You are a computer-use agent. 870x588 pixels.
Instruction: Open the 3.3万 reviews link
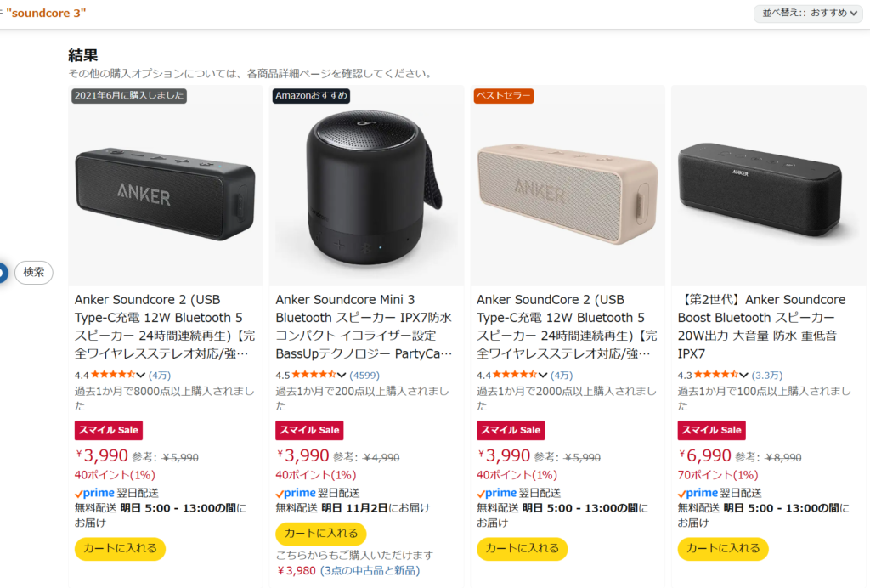[767, 375]
